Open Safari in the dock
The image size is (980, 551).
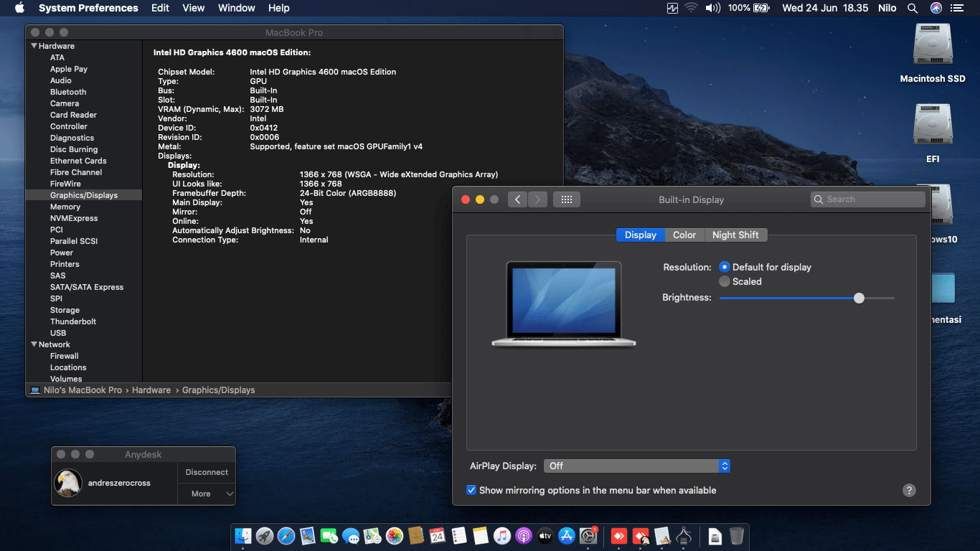(286, 536)
